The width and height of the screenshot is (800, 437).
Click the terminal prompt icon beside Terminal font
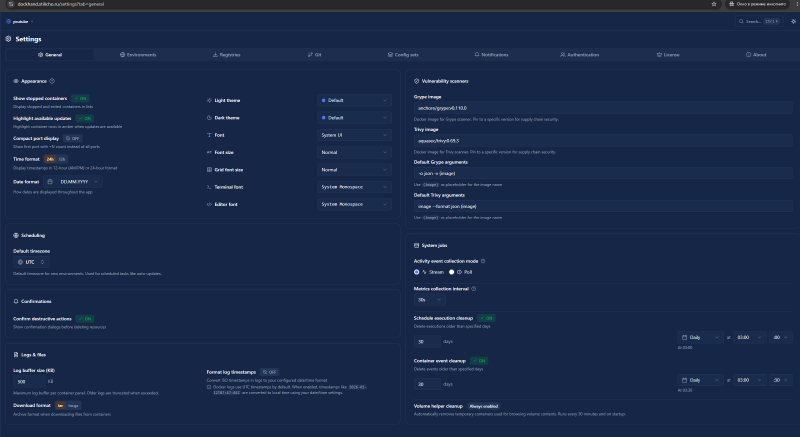(209, 187)
